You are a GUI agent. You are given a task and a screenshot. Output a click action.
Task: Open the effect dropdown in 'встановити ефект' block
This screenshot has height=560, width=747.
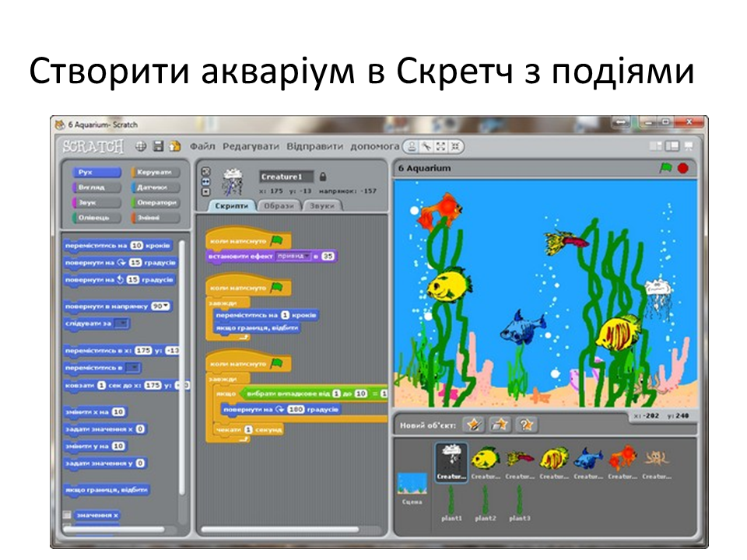click(293, 256)
